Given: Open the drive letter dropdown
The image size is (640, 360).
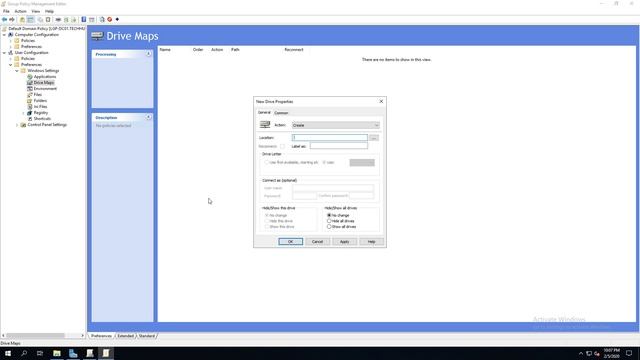Looking at the screenshot, I should pos(362,162).
